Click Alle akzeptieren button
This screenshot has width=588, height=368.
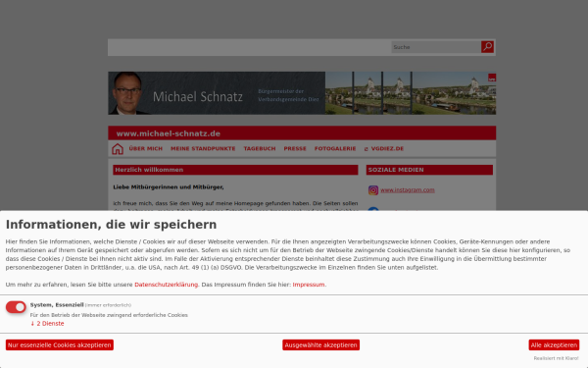click(554, 344)
